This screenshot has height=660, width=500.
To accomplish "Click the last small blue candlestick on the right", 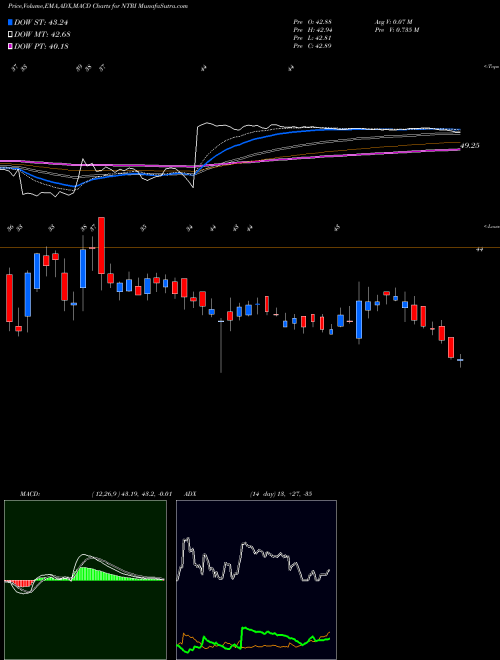I will coord(460,360).
